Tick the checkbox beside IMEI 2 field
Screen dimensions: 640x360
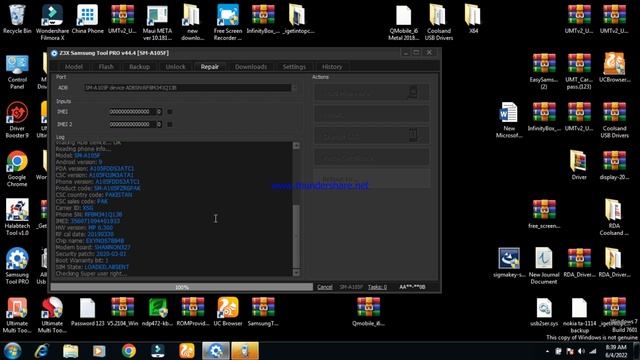(x=170, y=124)
